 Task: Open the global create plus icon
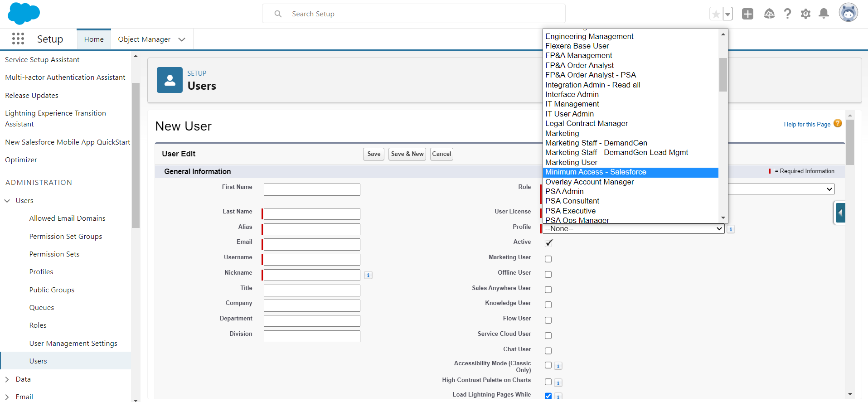point(747,14)
